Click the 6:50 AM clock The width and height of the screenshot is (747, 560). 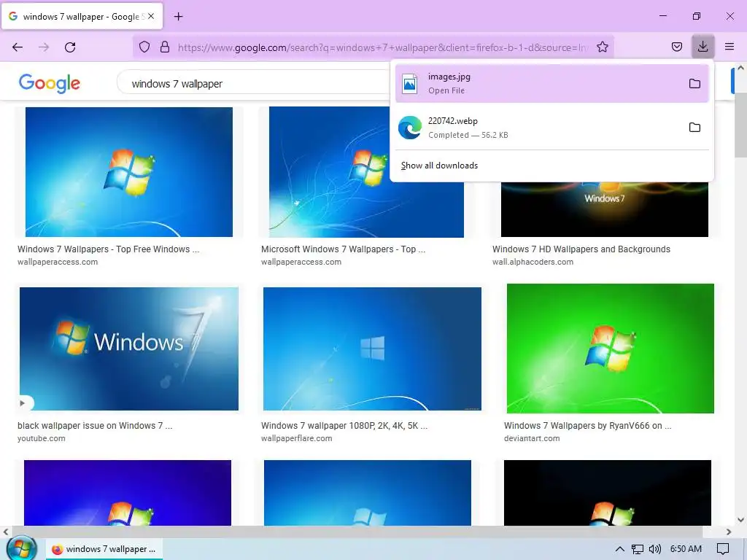(x=686, y=549)
